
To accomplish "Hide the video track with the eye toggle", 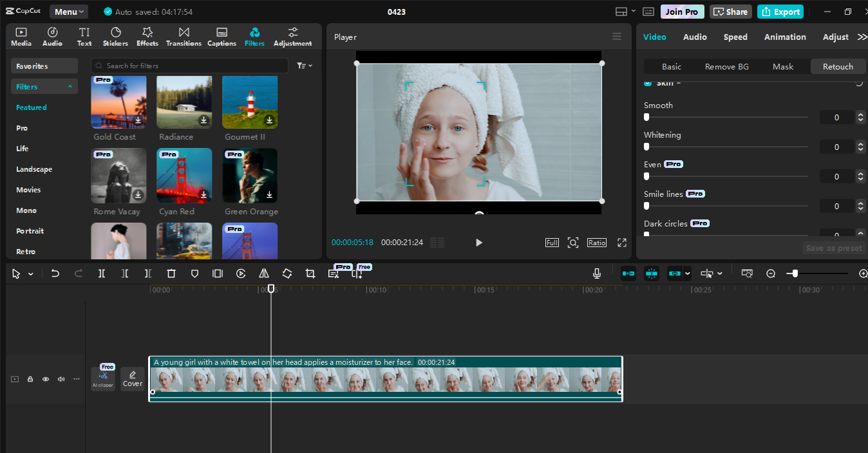I will [45, 379].
